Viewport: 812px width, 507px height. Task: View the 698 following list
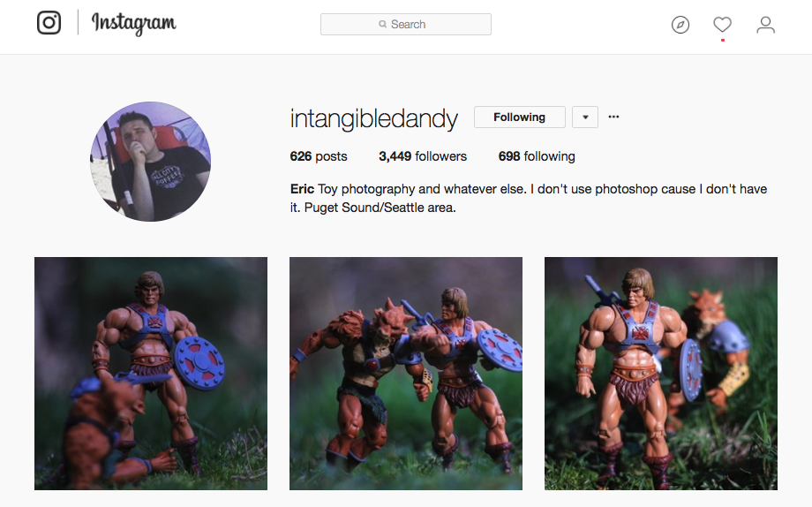click(x=537, y=156)
